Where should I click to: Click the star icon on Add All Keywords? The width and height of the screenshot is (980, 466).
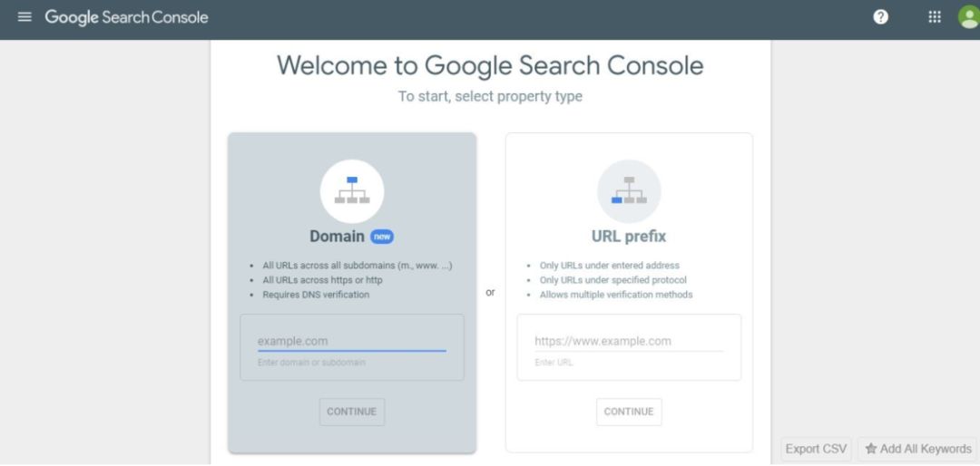click(x=871, y=449)
